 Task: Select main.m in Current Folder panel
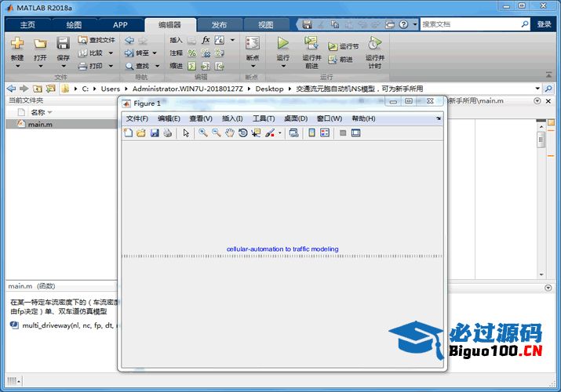61,124
